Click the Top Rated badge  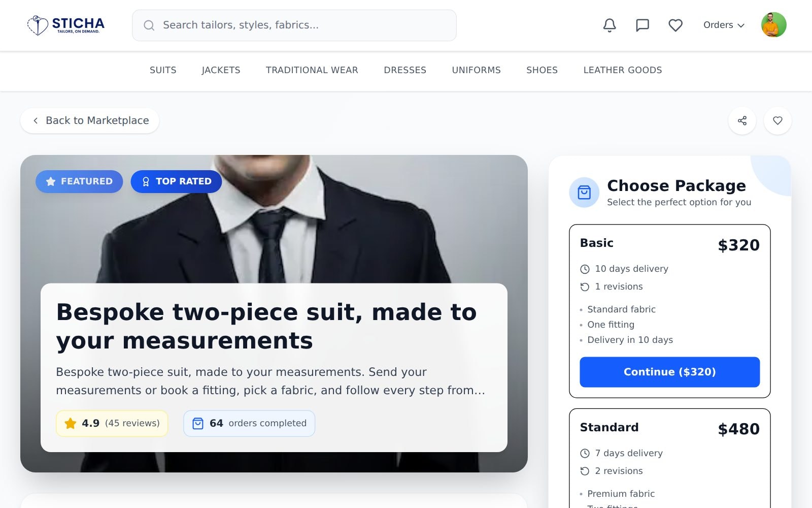(176, 181)
